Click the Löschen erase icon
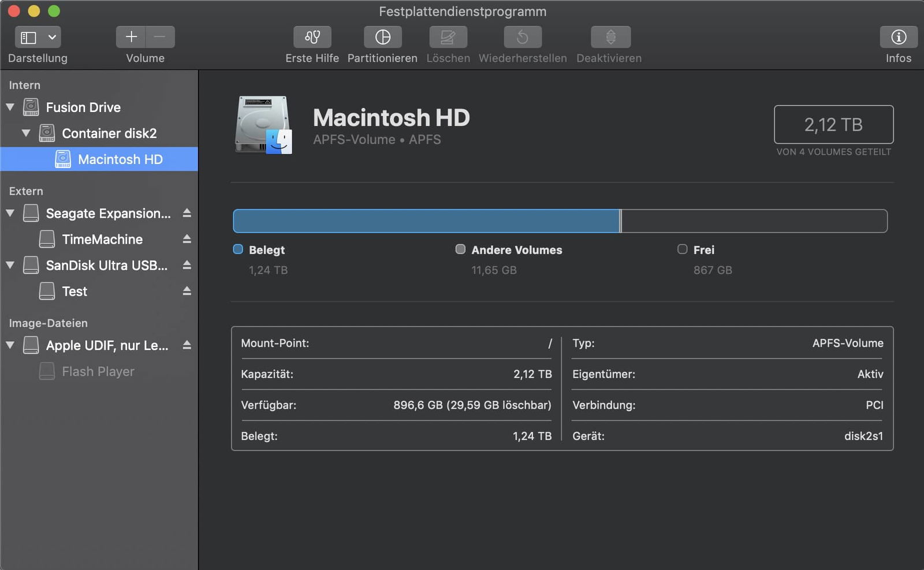The height and width of the screenshot is (570, 924). click(x=448, y=37)
